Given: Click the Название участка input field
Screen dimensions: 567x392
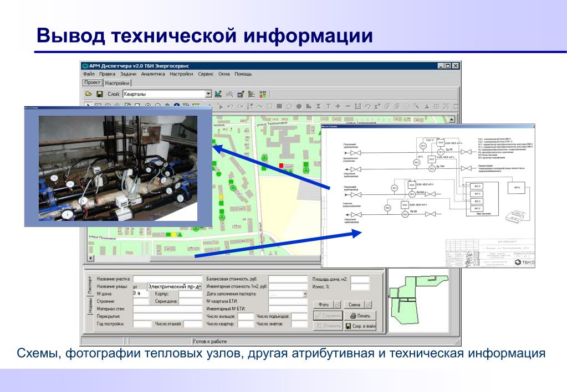Looking at the screenshot, I should point(167,279).
